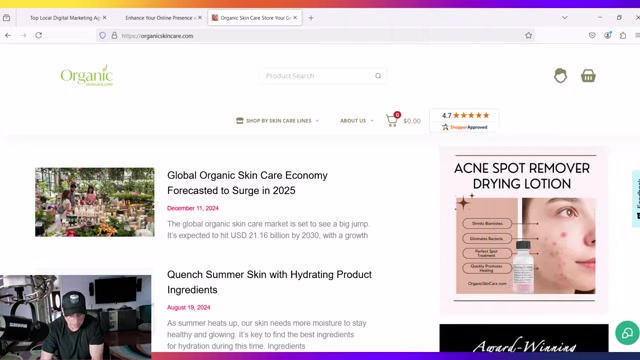
Task: Click the tracking protection shield icon
Action: pos(102,36)
